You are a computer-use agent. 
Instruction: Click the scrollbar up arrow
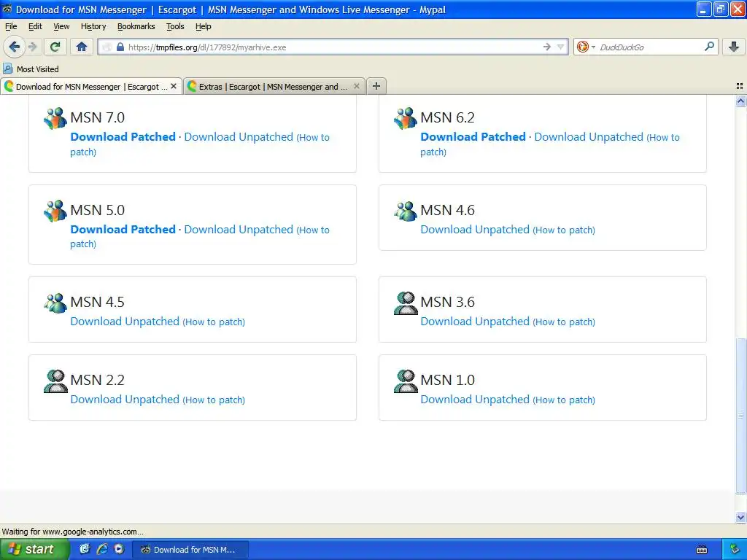[740, 101]
